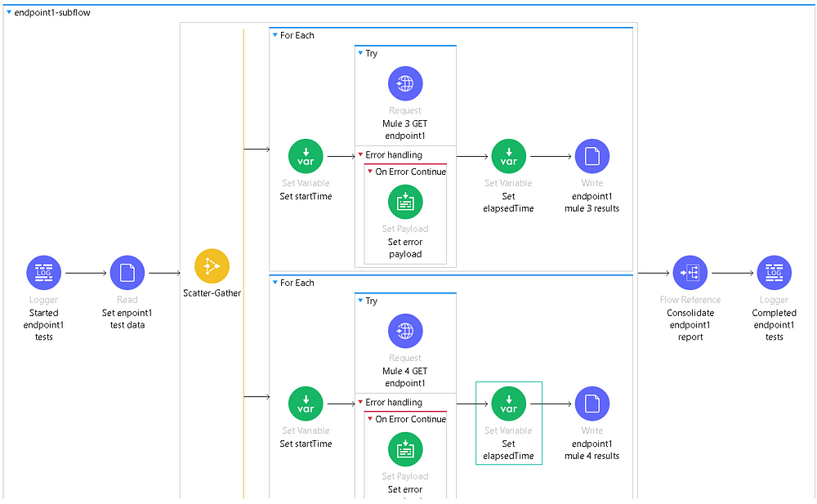Click Set elapsedTime icon in upper branch

tap(508, 156)
